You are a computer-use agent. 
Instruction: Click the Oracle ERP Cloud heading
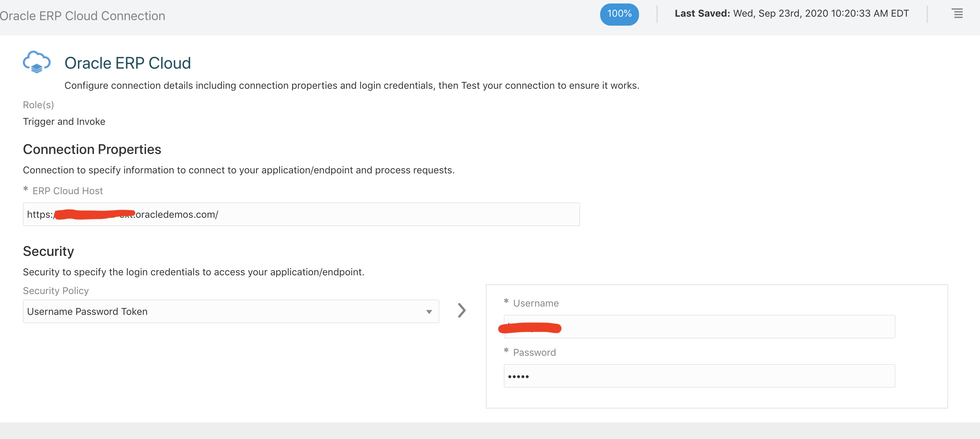pos(128,63)
